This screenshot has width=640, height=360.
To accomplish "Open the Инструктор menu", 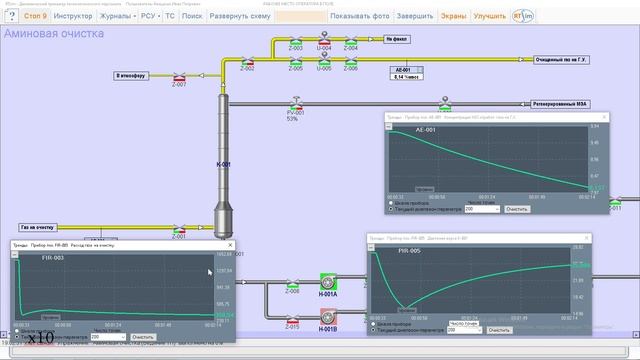I will pos(73,16).
